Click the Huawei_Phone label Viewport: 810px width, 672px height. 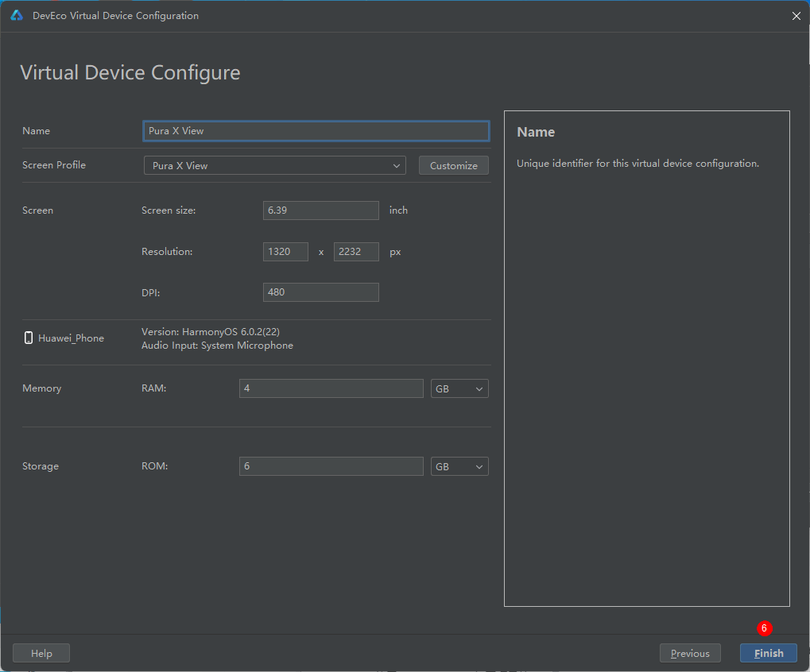[72, 338]
